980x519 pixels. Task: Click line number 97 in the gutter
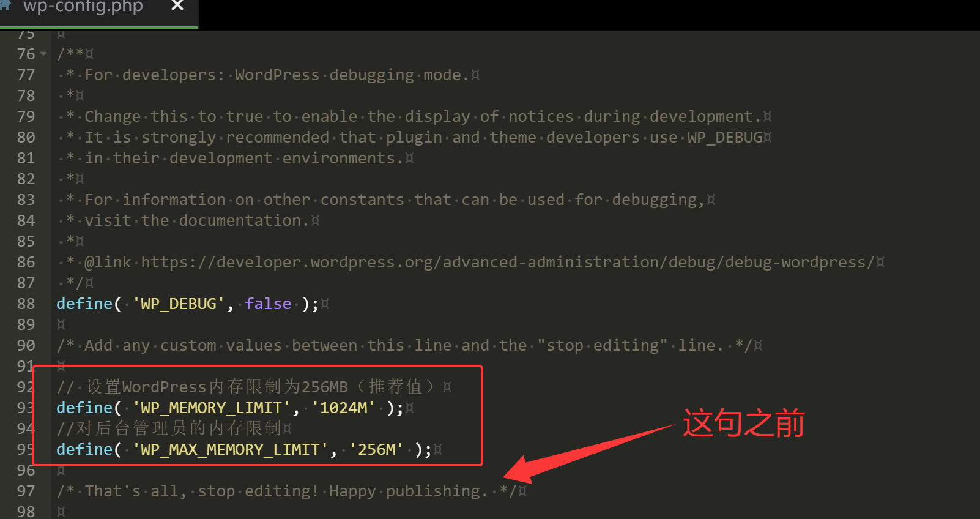[26, 491]
